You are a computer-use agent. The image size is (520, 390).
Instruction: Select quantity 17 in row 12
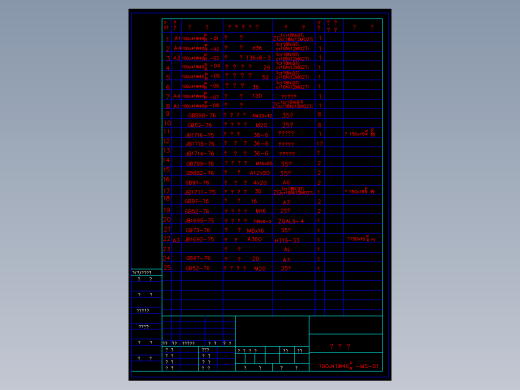click(x=320, y=144)
